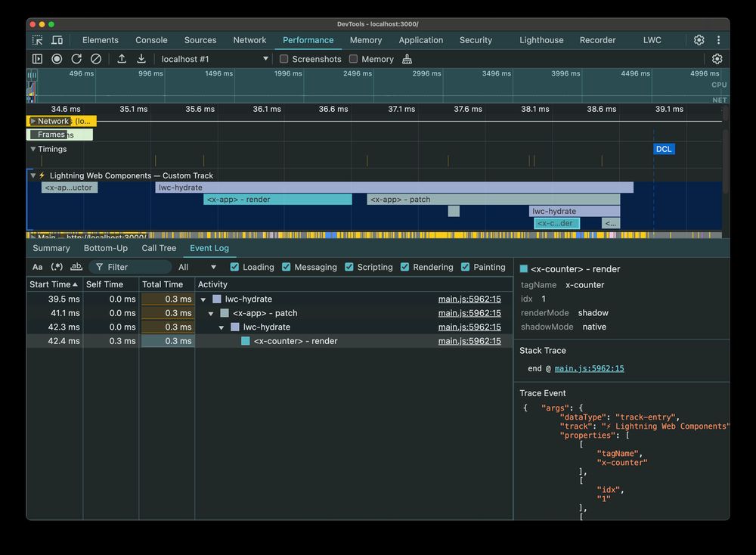Click the reload and record icon
This screenshot has height=555, width=756.
pyautogui.click(x=76, y=59)
